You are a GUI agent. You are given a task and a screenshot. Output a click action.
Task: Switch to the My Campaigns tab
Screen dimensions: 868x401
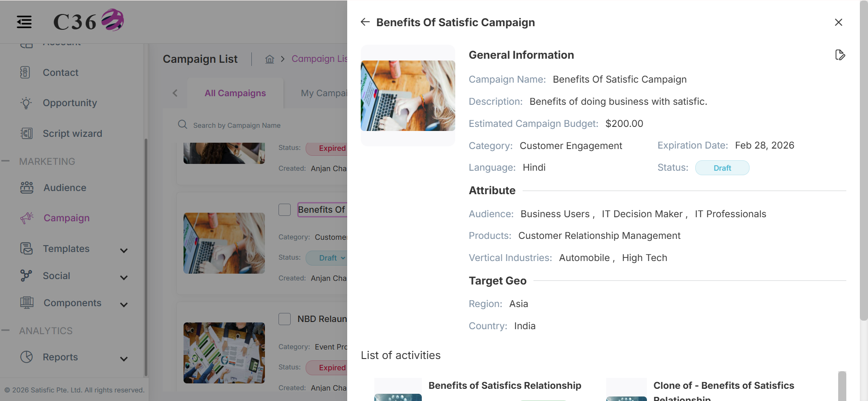(324, 93)
